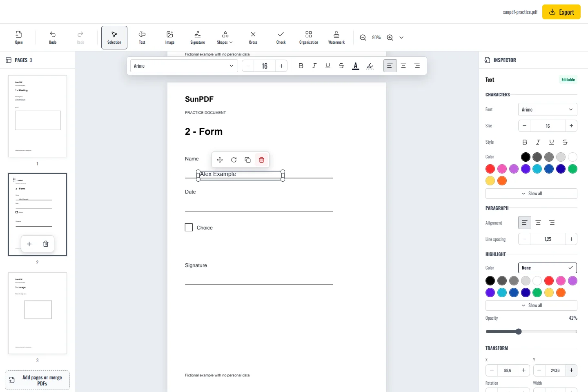This screenshot has width=588, height=392.
Task: Open the zoom level options chevron
Action: click(x=401, y=38)
